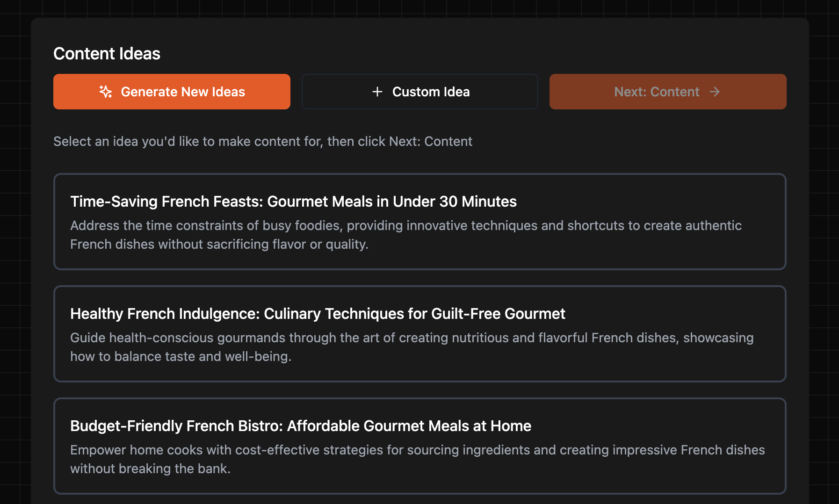Click the 'Select an idea' instruction text
Viewport: 839px width, 504px height.
pos(262,141)
